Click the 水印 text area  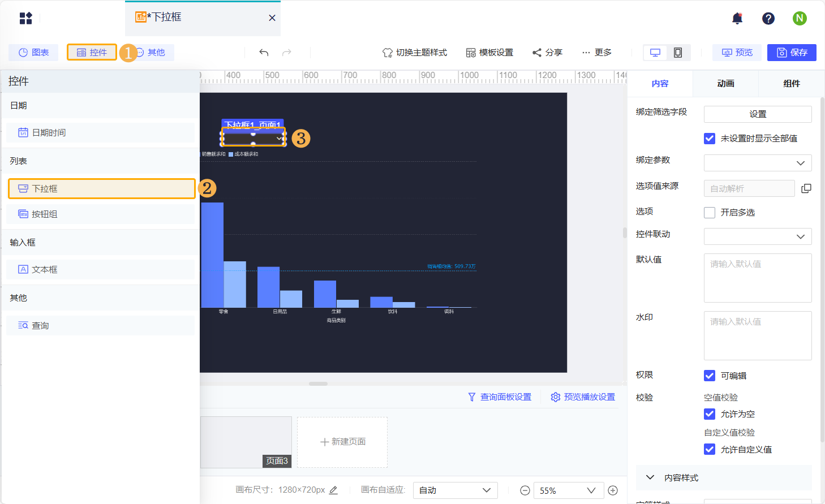pos(758,335)
